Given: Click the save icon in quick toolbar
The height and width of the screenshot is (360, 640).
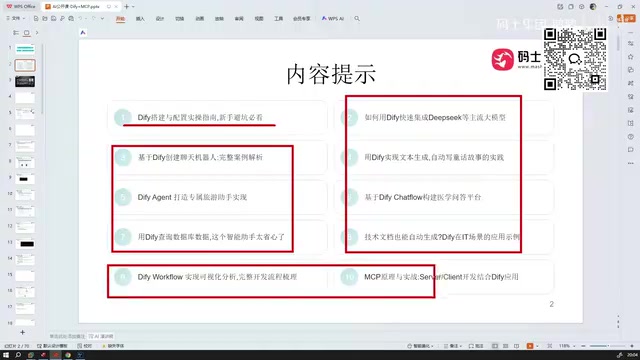Looking at the screenshot, I should (53, 18).
